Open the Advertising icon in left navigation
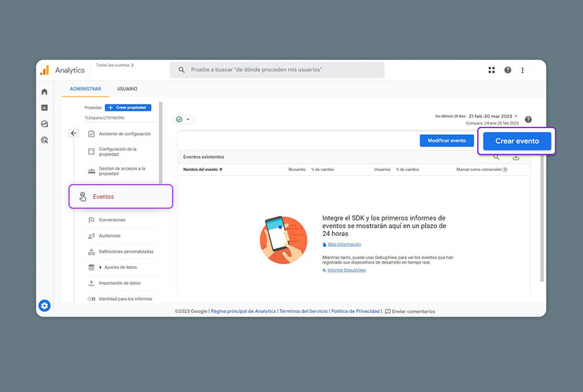The height and width of the screenshot is (392, 583). 45,140
